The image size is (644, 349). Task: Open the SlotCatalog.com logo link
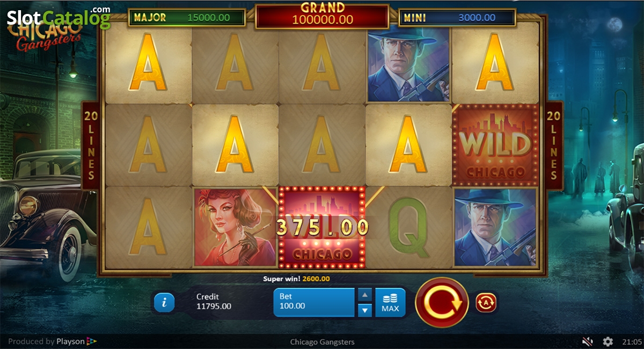pos(58,17)
